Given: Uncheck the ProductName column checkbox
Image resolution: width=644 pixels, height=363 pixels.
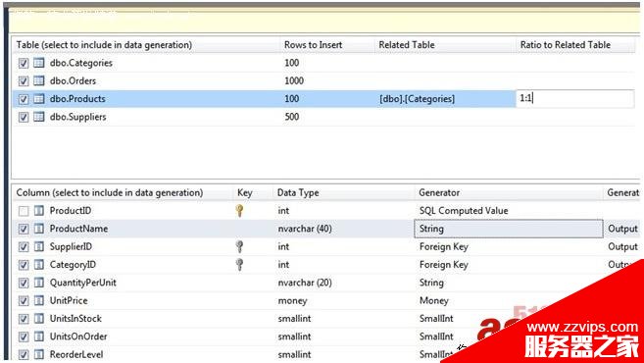Looking at the screenshot, I should [x=24, y=229].
